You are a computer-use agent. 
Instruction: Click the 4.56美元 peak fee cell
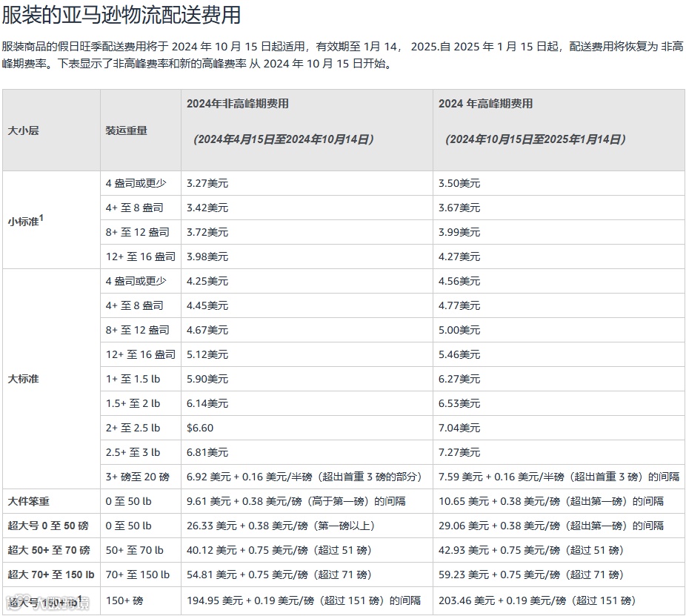coord(559,281)
